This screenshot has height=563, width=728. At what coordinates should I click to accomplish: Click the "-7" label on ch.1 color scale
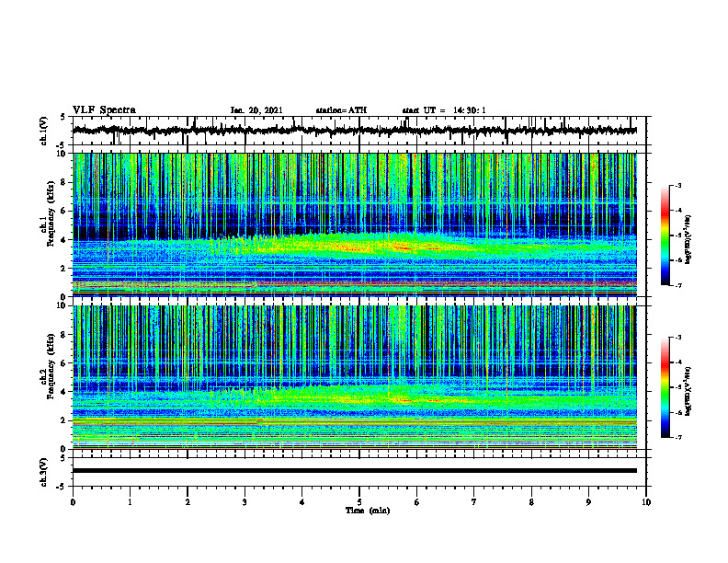[x=677, y=285]
